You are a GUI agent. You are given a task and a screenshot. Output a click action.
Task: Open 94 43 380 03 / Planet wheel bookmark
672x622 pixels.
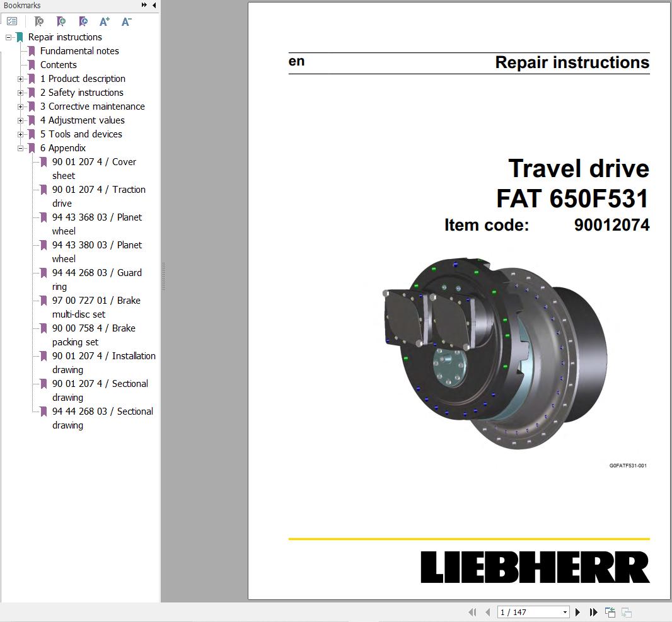[97, 252]
